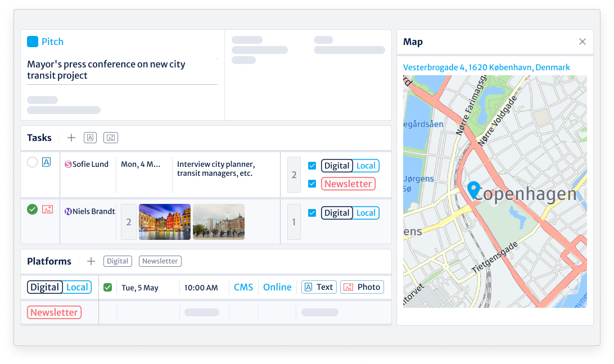Open the Vesterbrogade 4 address link

(486, 67)
